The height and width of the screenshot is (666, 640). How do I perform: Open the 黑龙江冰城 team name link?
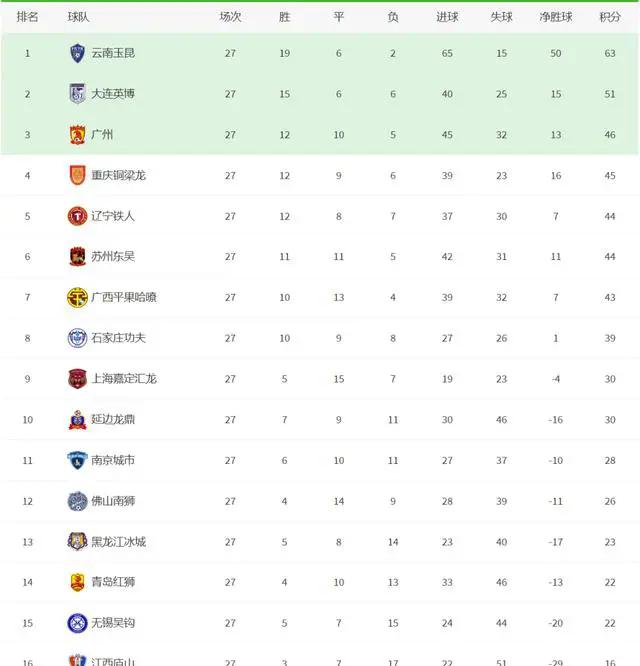[118, 542]
